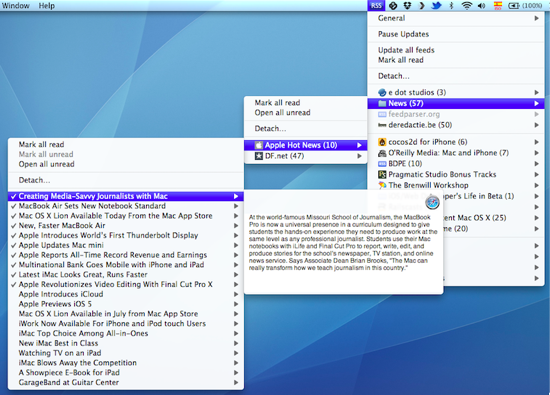Open the Help menu
Viewport: 550px width, 395px height.
47,6
